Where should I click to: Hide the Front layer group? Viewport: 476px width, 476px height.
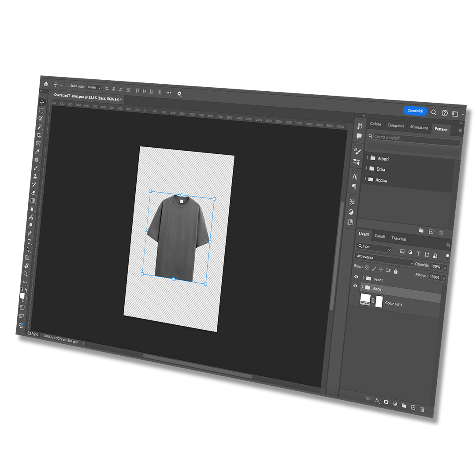point(357,277)
